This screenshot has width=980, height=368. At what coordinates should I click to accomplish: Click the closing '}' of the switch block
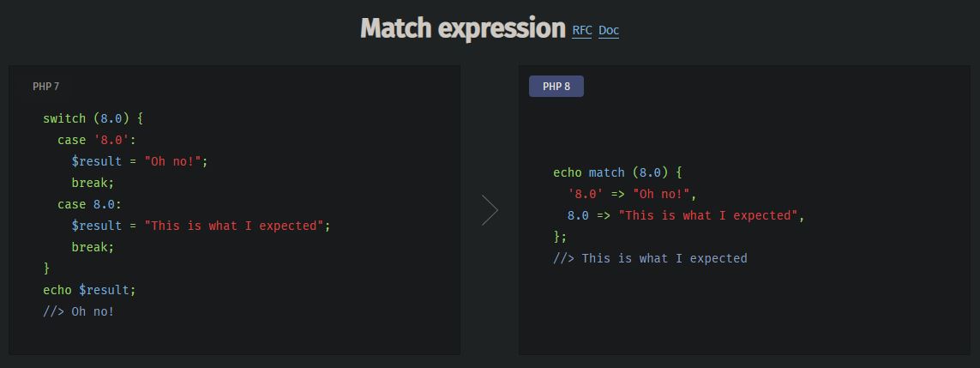click(46, 268)
